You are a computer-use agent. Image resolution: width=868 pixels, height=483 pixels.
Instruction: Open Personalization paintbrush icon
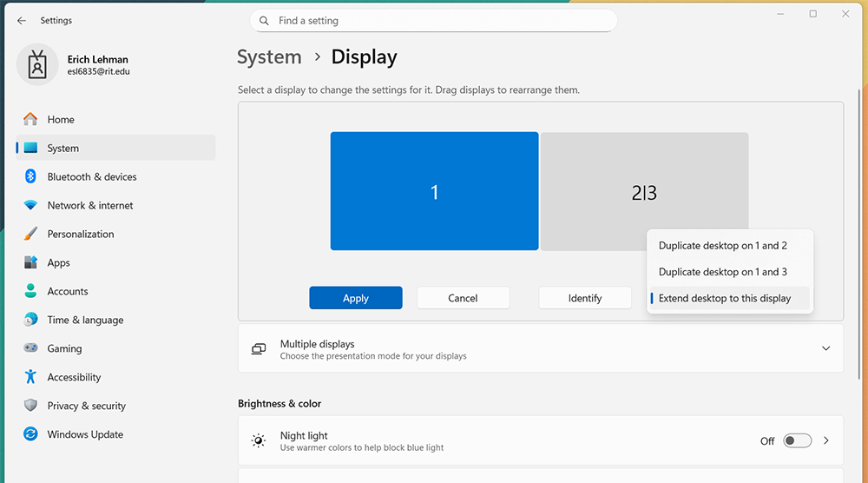pyautogui.click(x=31, y=235)
